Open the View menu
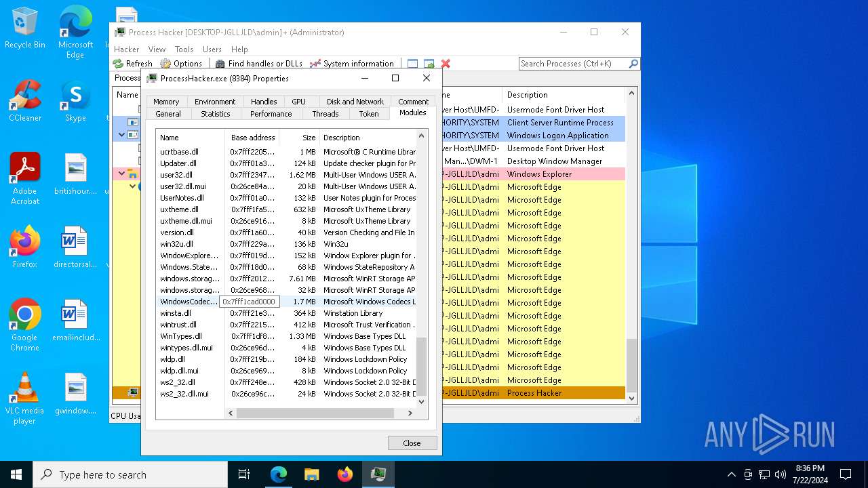 pyautogui.click(x=157, y=49)
